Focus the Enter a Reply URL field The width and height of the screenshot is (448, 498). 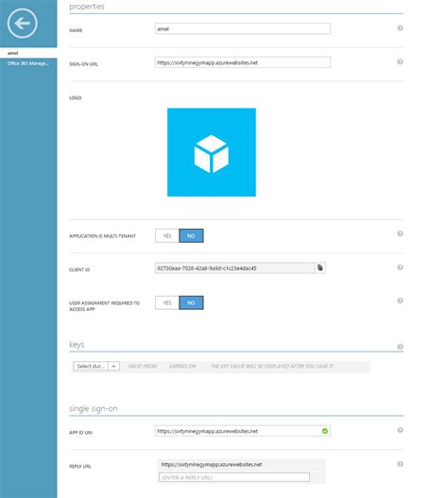tap(234, 477)
